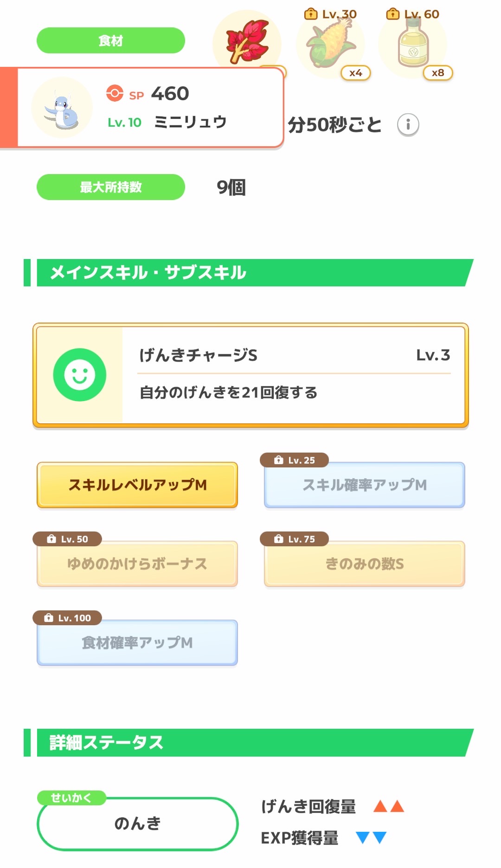
Task: Tap the ミニリュウ Pokémon portrait
Action: (62, 108)
